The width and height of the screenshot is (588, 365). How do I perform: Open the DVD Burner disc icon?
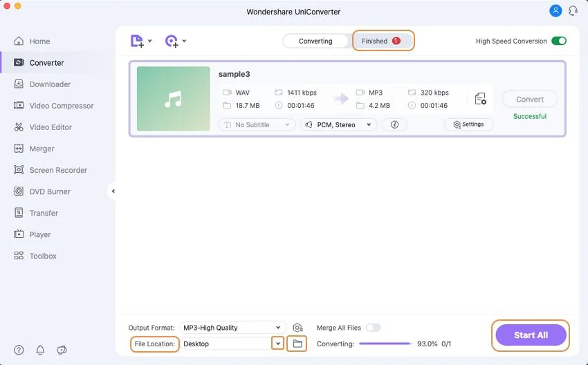19,191
